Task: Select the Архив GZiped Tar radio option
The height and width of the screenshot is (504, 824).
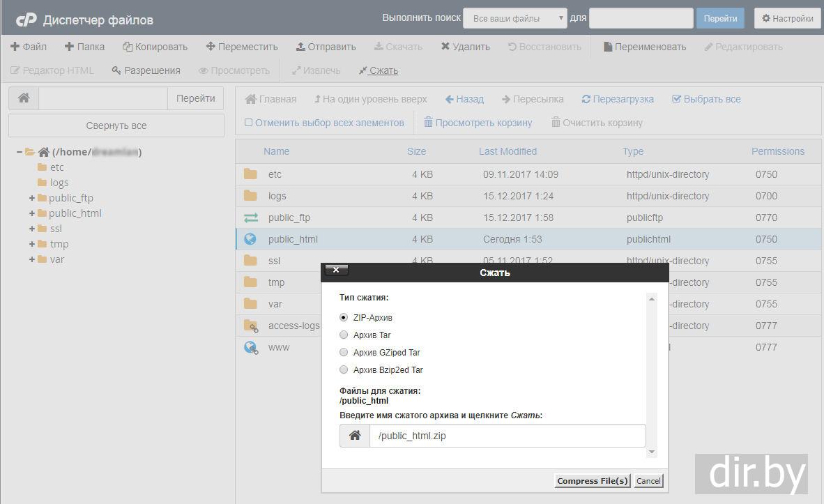Action: coord(344,353)
